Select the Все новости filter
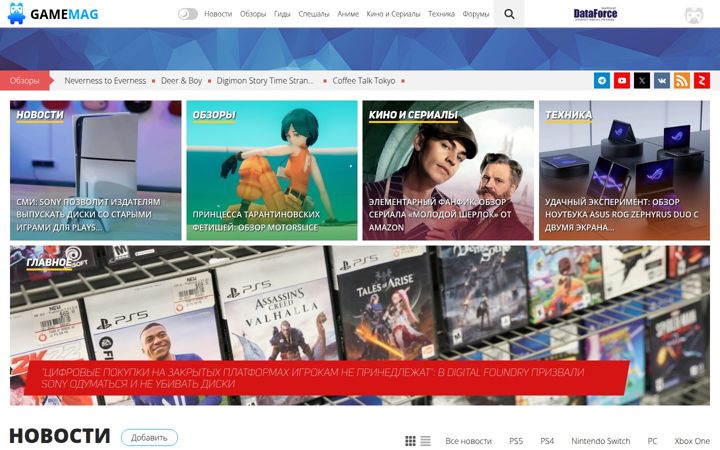The height and width of the screenshot is (450, 720). (468, 441)
